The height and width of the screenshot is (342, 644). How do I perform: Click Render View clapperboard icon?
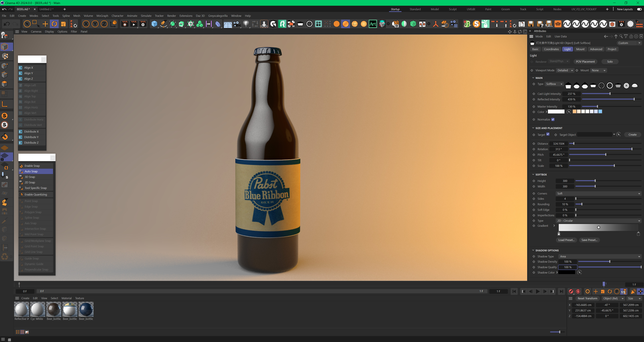pyautogui.click(x=124, y=24)
